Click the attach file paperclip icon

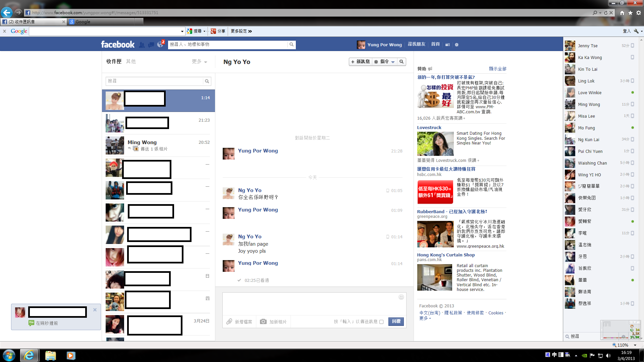229,321
